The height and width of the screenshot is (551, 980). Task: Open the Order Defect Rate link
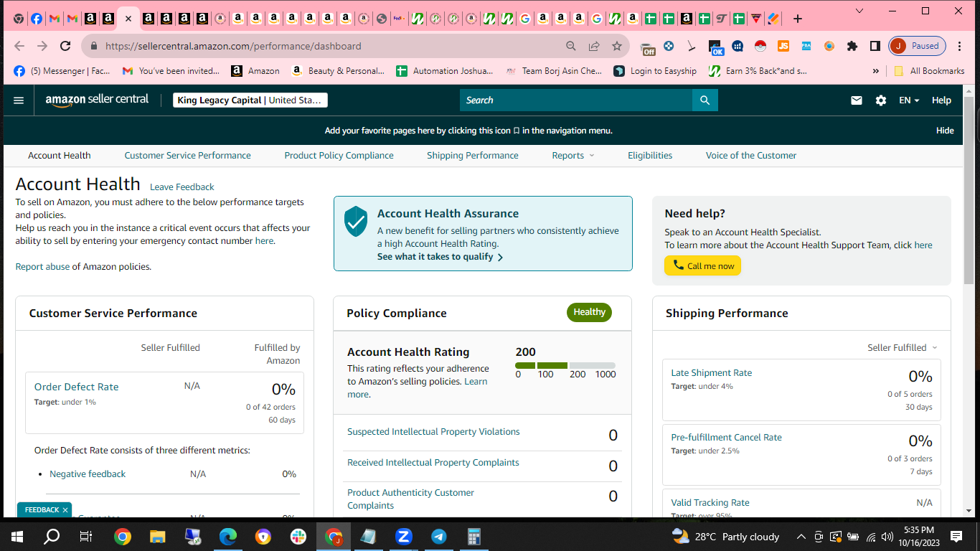point(77,387)
